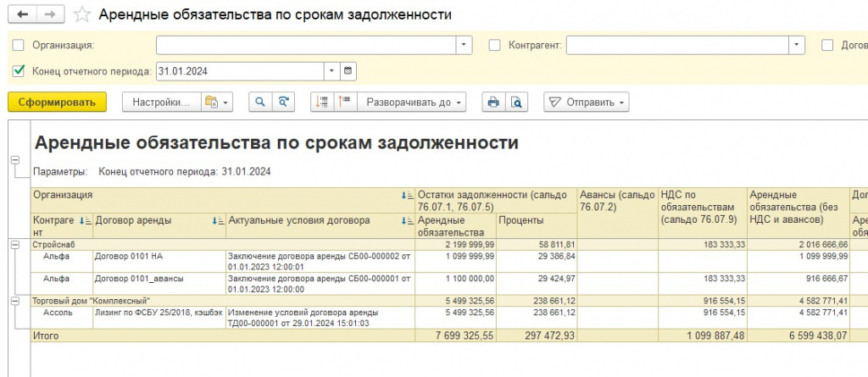This screenshot has width=868, height=377.
Task: Open the period end date dropdown arrow
Action: pos(331,71)
